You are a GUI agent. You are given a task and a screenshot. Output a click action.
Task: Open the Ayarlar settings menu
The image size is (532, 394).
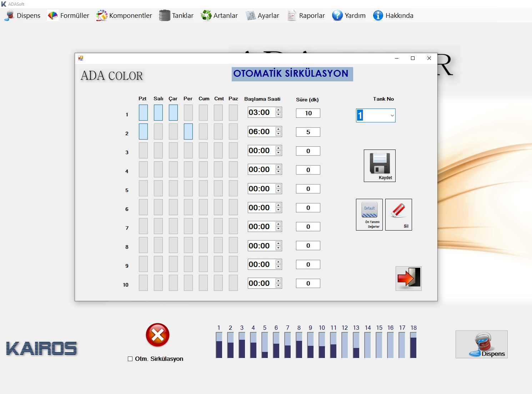tap(262, 16)
